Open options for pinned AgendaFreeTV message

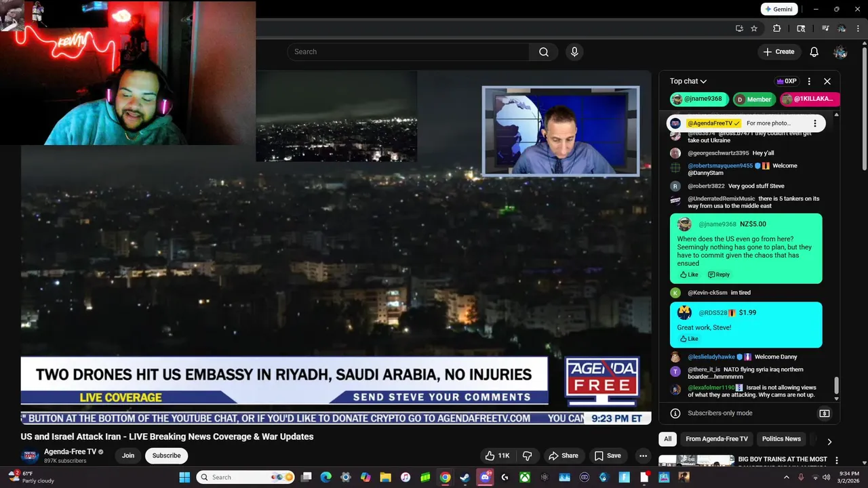(x=815, y=123)
